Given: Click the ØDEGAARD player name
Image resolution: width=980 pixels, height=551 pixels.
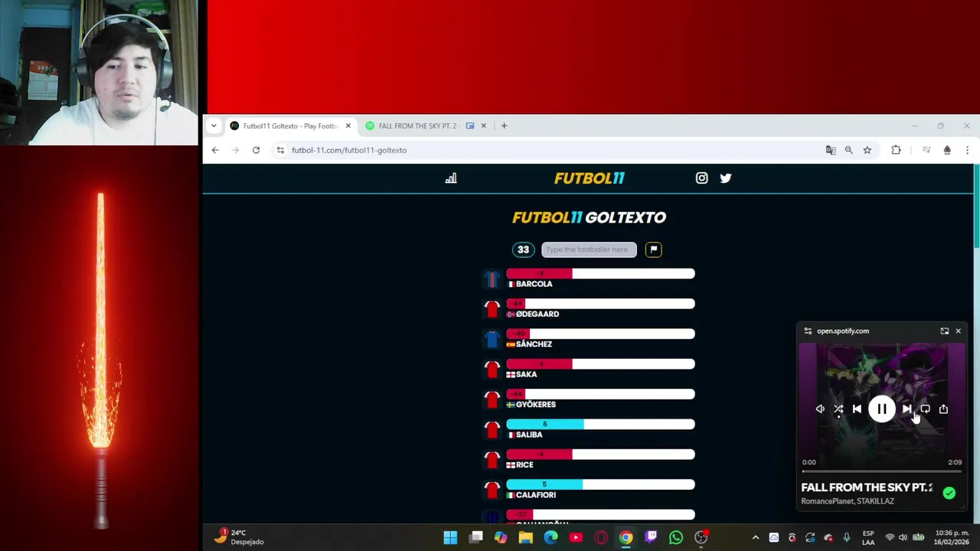Looking at the screenshot, I should tap(537, 314).
